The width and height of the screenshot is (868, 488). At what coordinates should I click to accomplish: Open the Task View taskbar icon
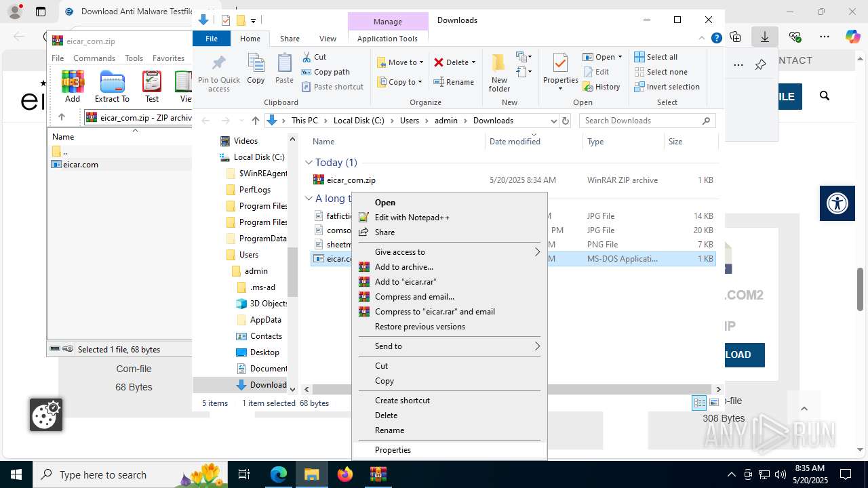[245, 474]
